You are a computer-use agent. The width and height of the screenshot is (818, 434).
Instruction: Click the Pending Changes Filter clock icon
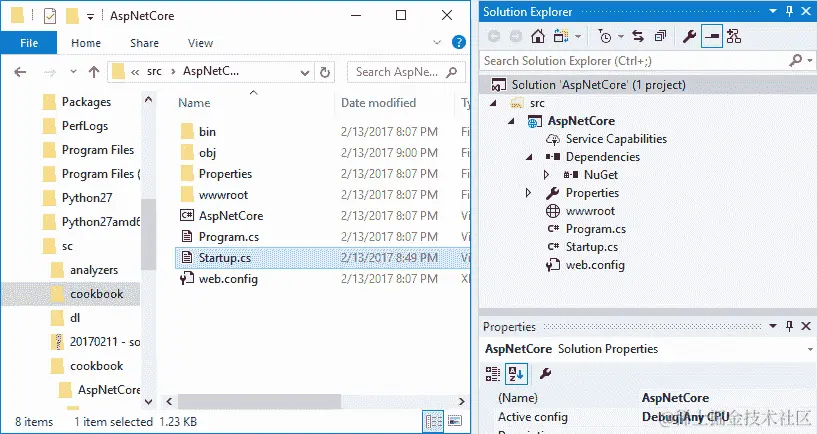point(605,36)
